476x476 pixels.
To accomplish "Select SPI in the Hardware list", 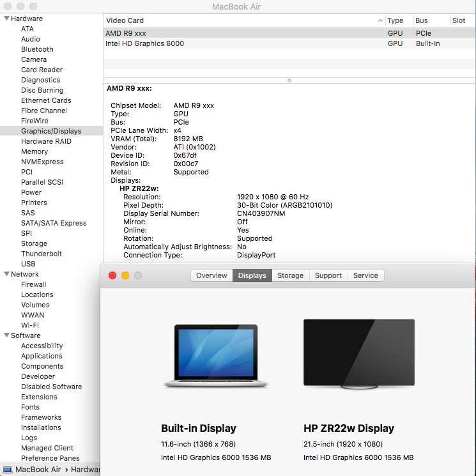I will (26, 233).
